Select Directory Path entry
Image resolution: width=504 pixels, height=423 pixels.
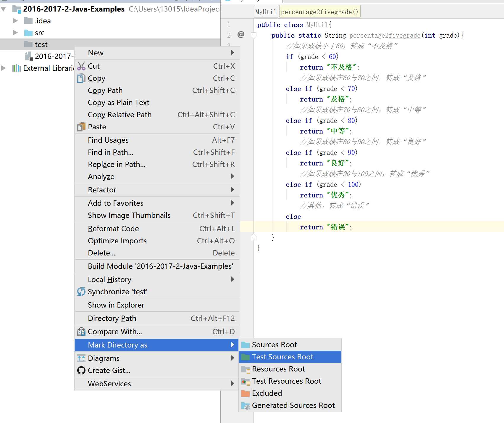pos(157,318)
